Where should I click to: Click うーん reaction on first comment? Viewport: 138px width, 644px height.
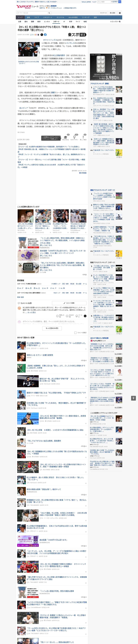(x=79, y=316)
